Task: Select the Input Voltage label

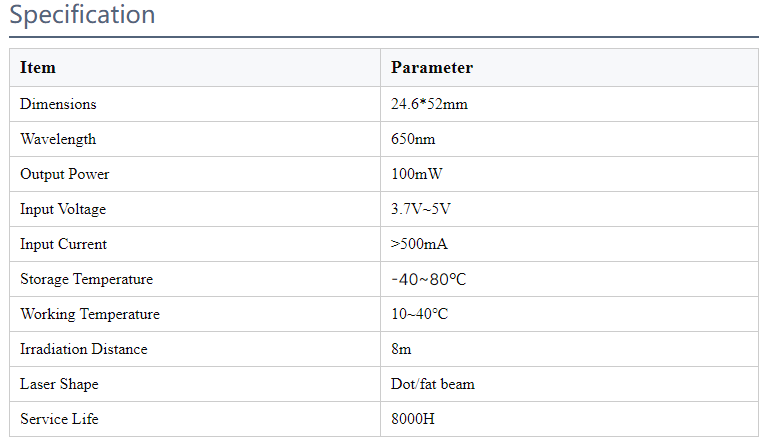Action: point(63,209)
